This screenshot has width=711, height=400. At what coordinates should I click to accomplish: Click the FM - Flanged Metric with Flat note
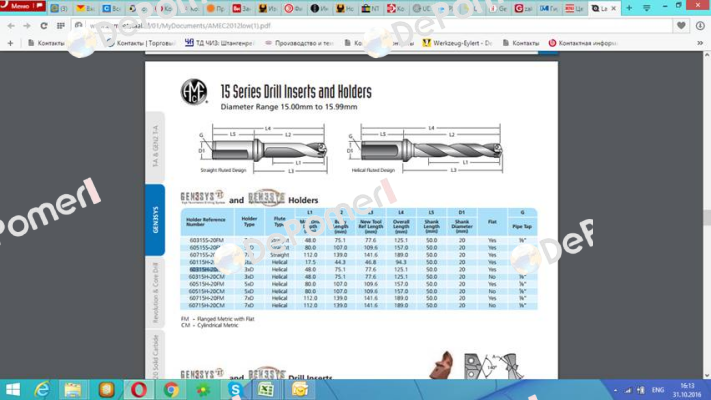click(218, 319)
